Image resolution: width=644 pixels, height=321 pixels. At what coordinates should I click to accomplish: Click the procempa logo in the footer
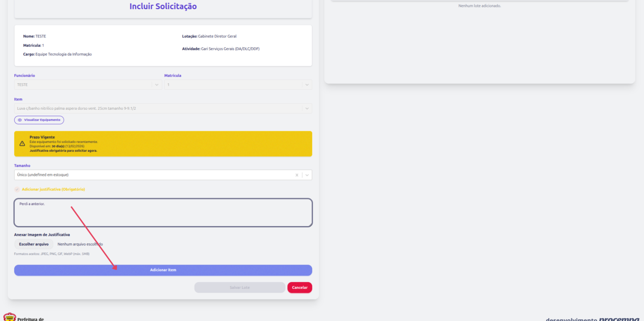coord(619,319)
